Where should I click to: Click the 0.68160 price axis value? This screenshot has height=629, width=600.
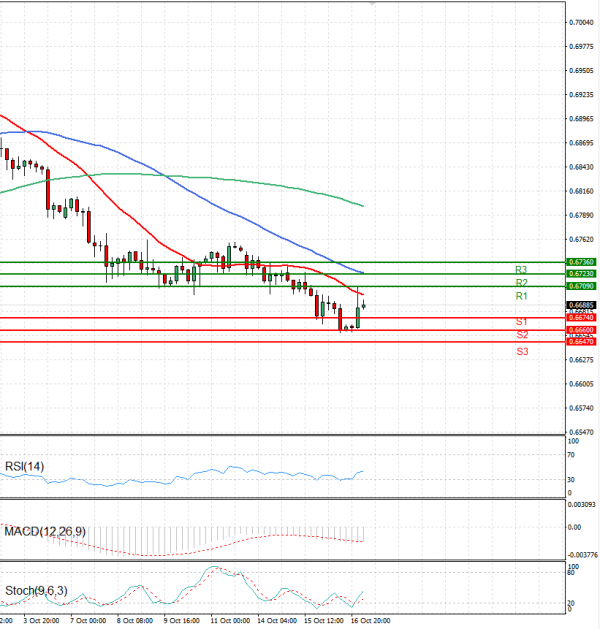[581, 191]
